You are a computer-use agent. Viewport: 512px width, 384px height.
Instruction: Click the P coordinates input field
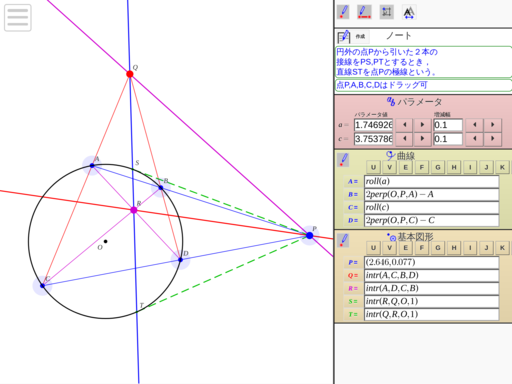click(x=432, y=262)
